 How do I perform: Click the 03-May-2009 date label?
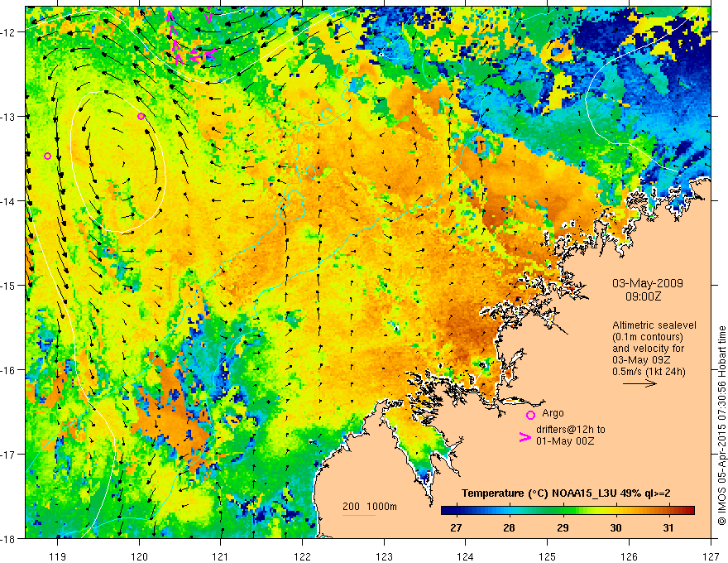tap(648, 283)
